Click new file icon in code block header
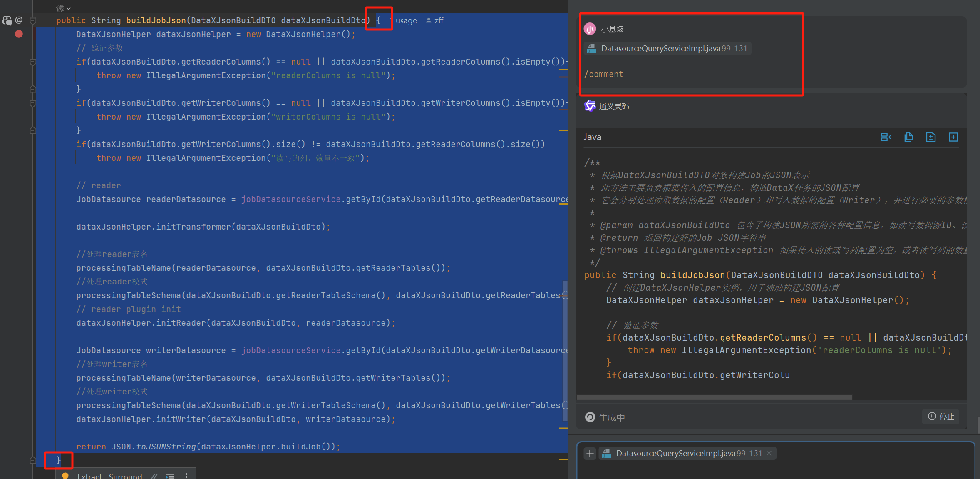This screenshot has width=980, height=479. [x=953, y=137]
